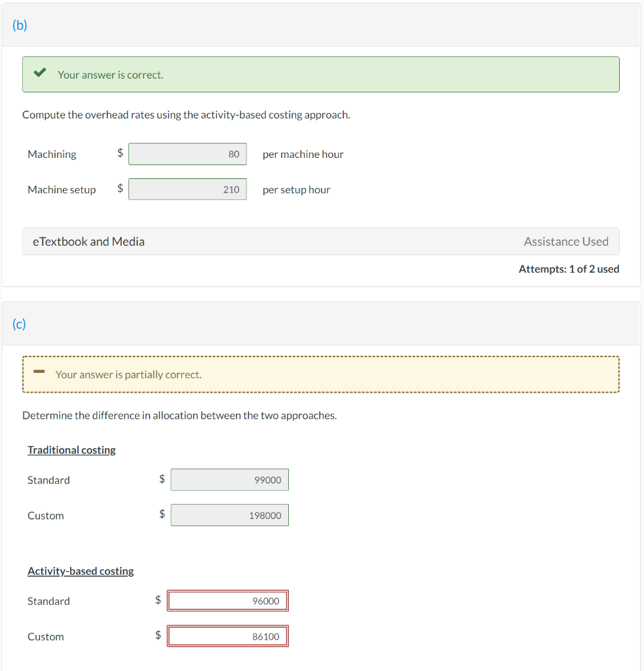Screen dimensions: 644x671
Task: Click the Activity-based Standard field showing 96000
Action: point(227,601)
